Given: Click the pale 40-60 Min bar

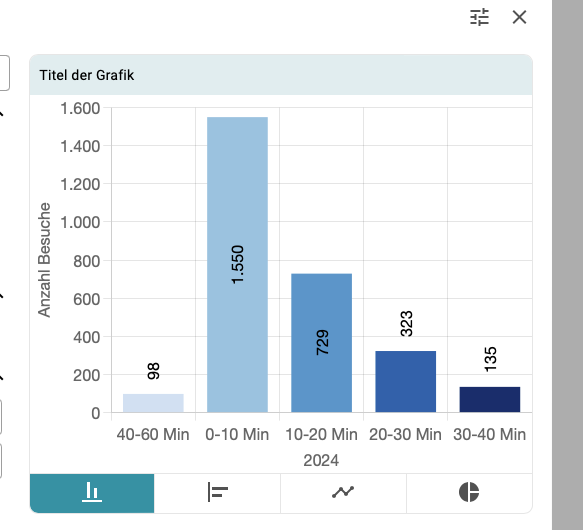Looking at the screenshot, I should pos(153,403).
